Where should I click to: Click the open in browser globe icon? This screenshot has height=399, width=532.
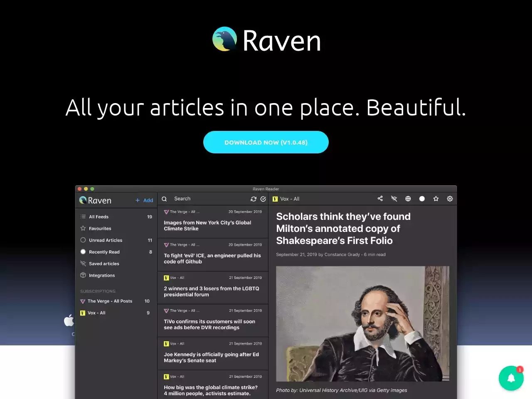[408, 199]
